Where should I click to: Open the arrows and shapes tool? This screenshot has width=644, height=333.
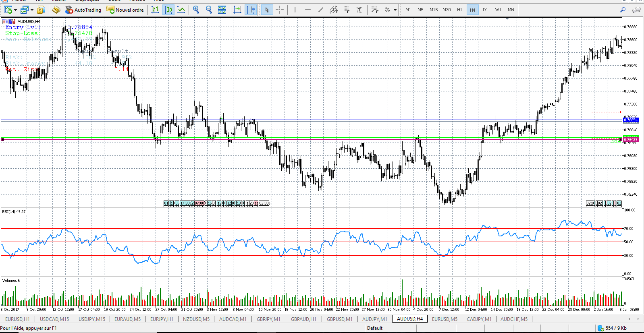click(388, 10)
